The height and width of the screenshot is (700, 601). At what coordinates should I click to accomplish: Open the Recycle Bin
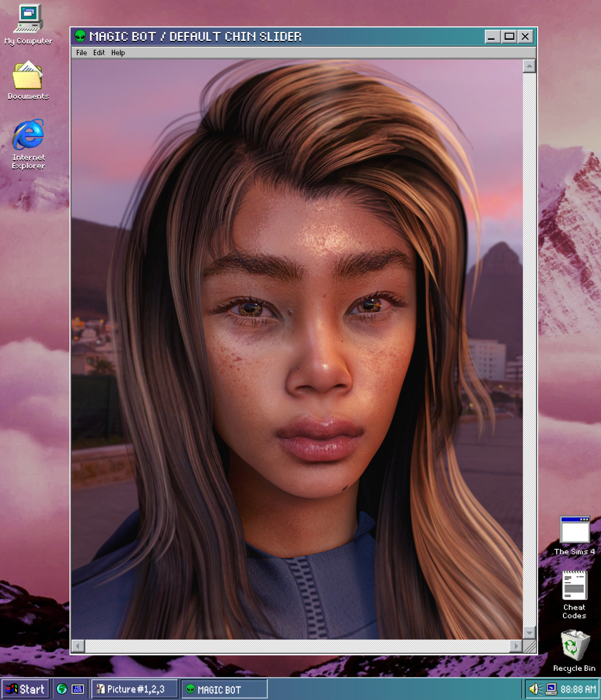coord(575,646)
